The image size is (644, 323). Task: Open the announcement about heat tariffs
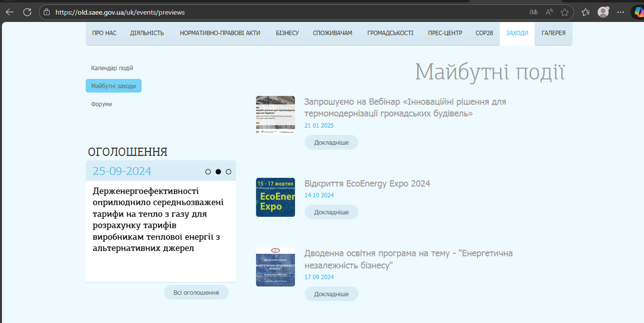(158, 220)
